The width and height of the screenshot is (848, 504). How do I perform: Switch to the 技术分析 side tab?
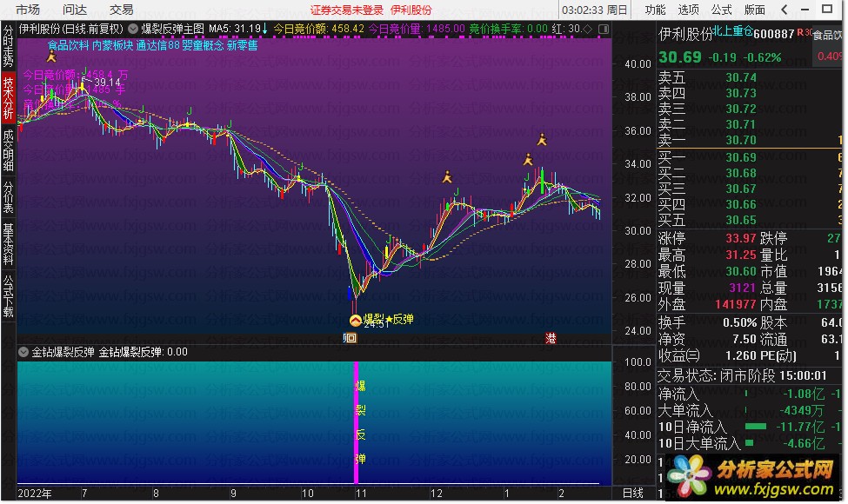click(8, 98)
